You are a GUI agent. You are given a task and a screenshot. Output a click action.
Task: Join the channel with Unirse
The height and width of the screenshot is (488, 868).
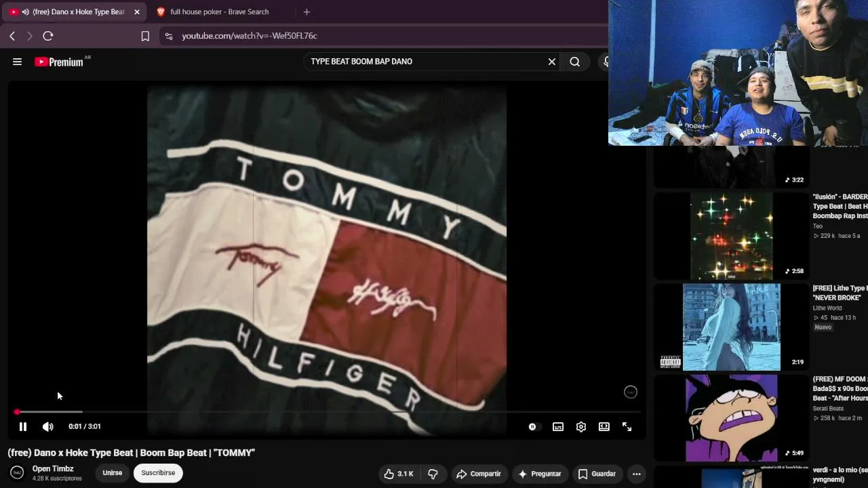pyautogui.click(x=113, y=473)
